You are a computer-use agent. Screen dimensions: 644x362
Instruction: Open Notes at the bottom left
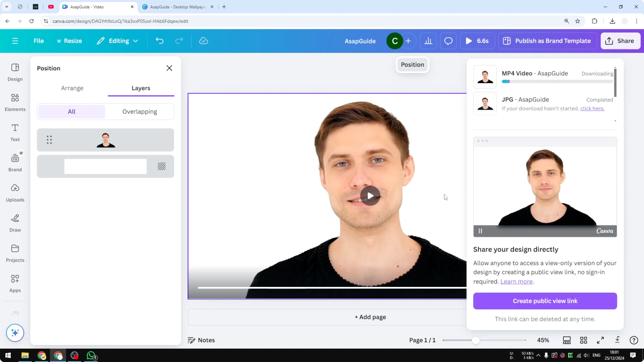pos(201,340)
